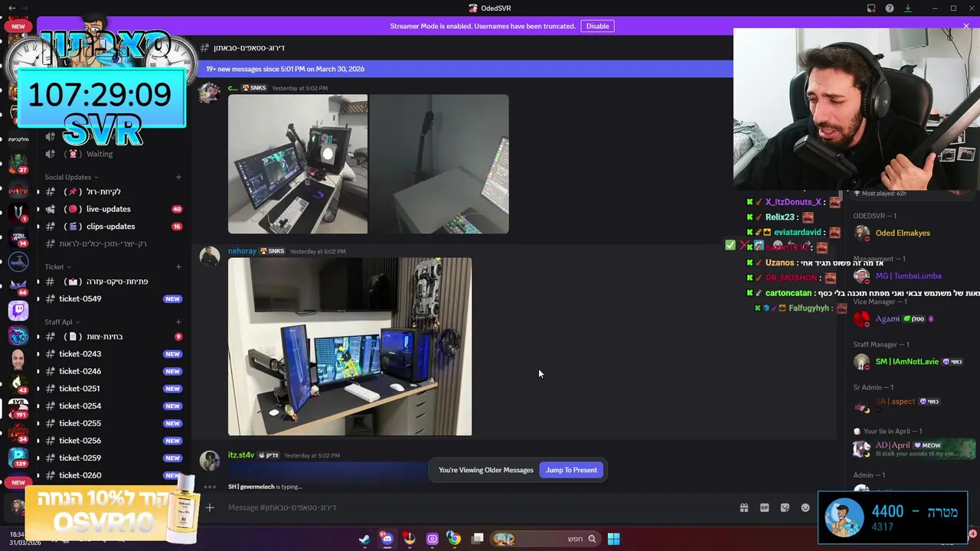Click the green download update icon
This screenshot has height=551, width=980.
[908, 8]
